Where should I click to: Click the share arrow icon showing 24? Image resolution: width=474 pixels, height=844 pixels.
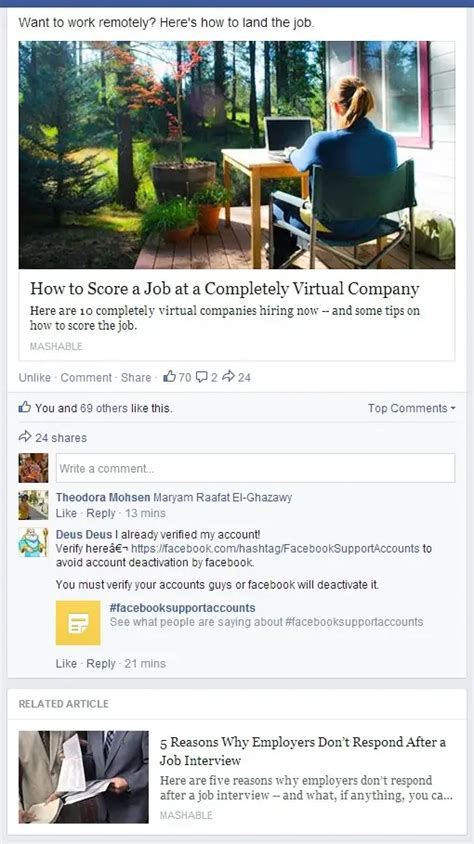[x=229, y=377]
